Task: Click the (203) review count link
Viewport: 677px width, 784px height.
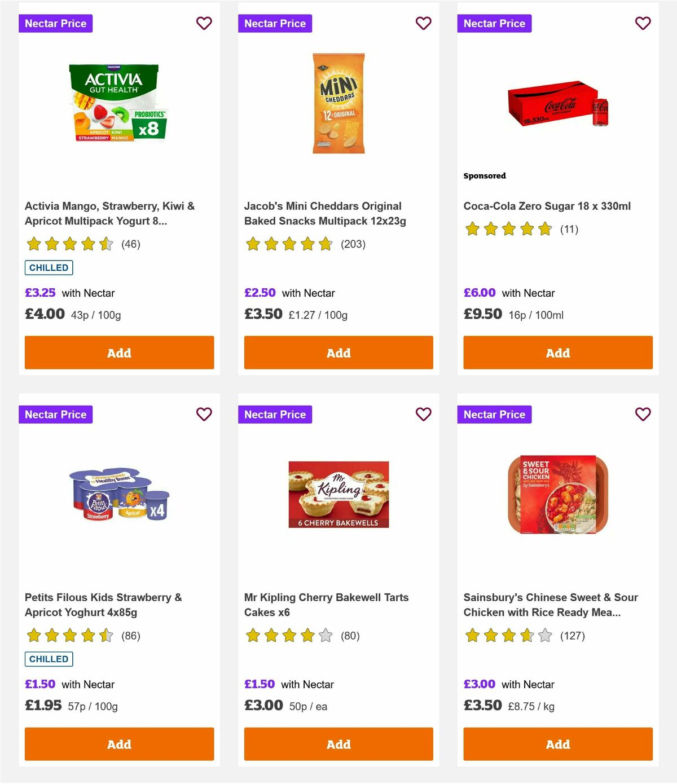Action: tap(353, 244)
